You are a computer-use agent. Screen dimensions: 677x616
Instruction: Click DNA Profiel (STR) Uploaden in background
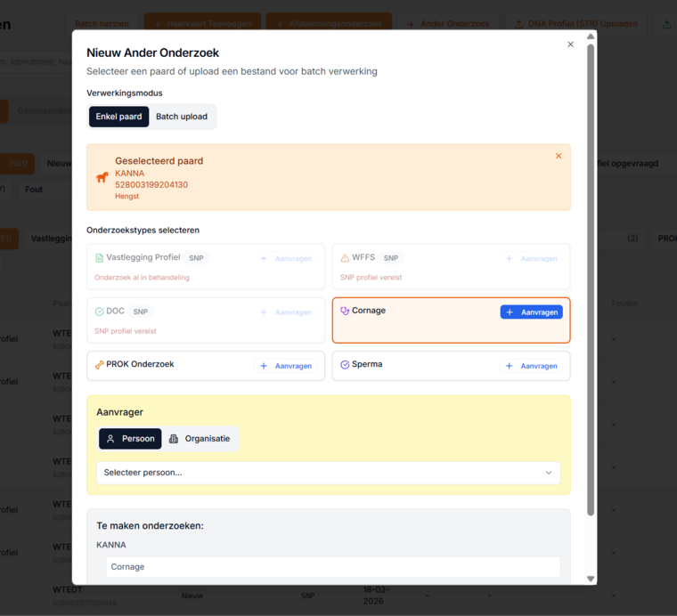point(576,24)
